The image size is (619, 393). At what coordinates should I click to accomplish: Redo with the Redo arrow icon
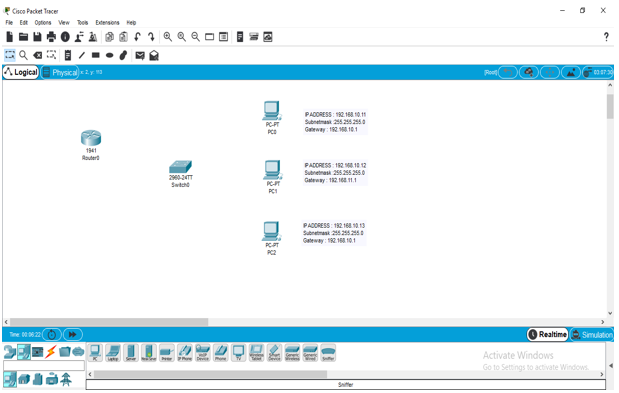(151, 37)
